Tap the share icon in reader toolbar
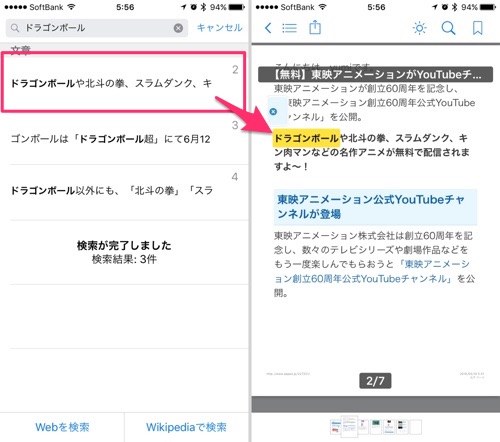The height and width of the screenshot is (442, 500). tap(315, 27)
